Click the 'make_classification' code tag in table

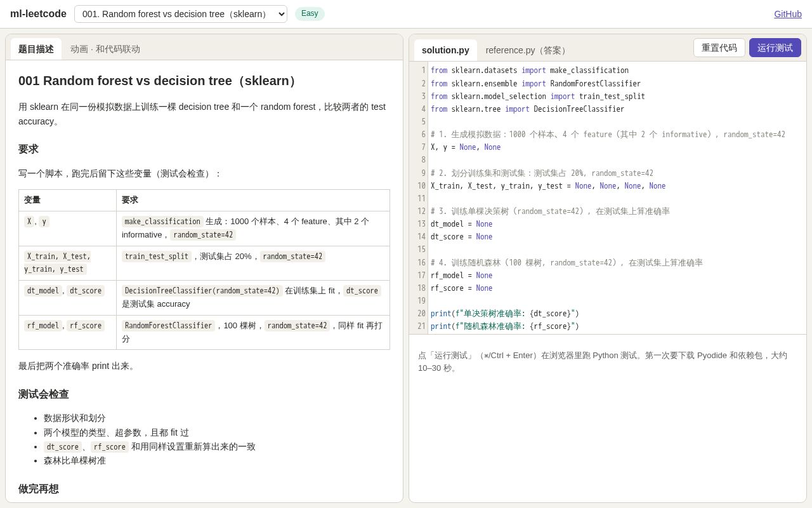[x=162, y=222]
